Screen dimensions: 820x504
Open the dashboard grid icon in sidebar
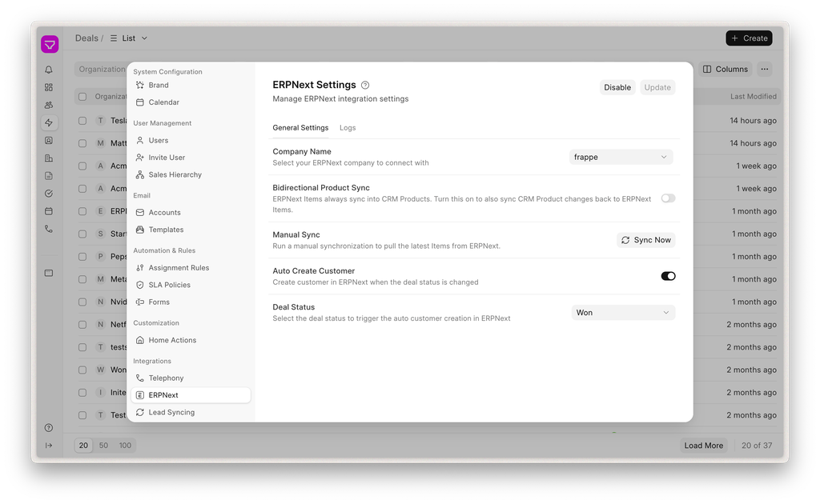(x=49, y=87)
